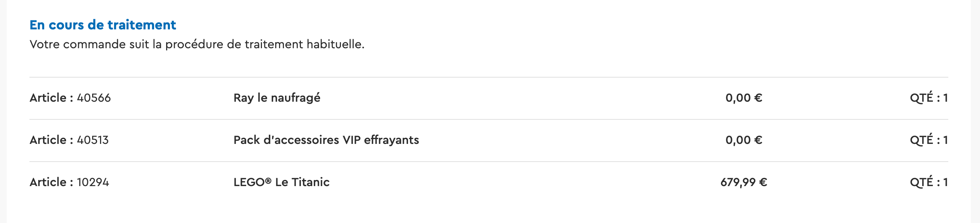
Task: Open the 'LEGO® Le Titanic' product name
Action: (x=281, y=182)
